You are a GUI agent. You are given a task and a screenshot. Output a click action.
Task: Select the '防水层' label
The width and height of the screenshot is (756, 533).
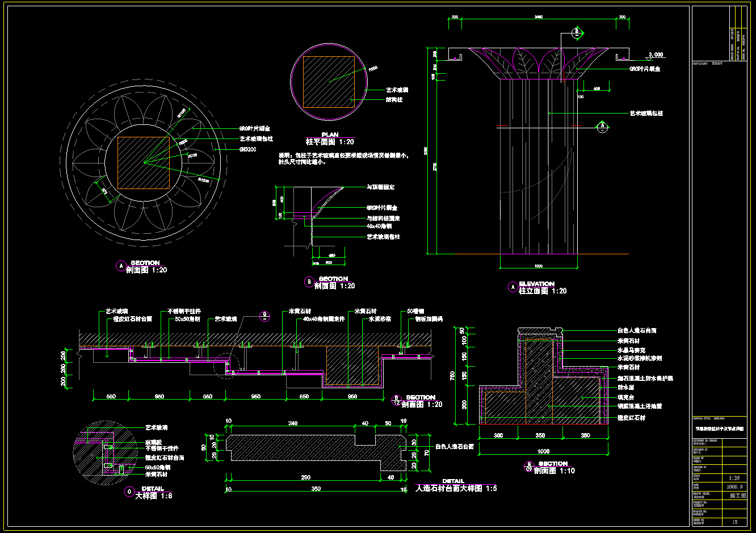point(626,387)
